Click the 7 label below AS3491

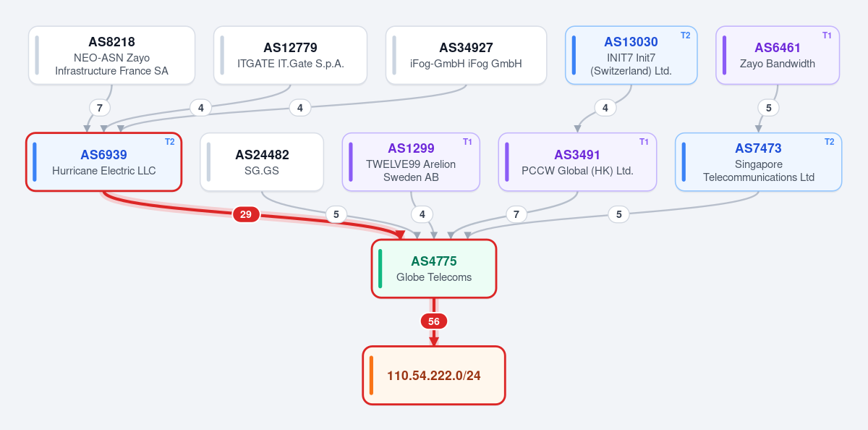516,214
